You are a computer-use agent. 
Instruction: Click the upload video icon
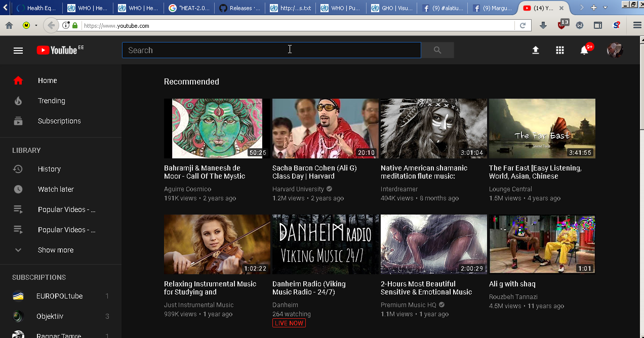click(x=535, y=50)
